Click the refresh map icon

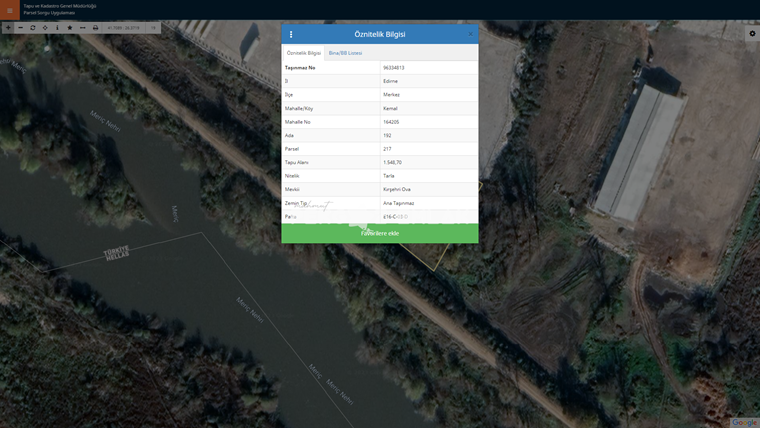pyautogui.click(x=33, y=28)
